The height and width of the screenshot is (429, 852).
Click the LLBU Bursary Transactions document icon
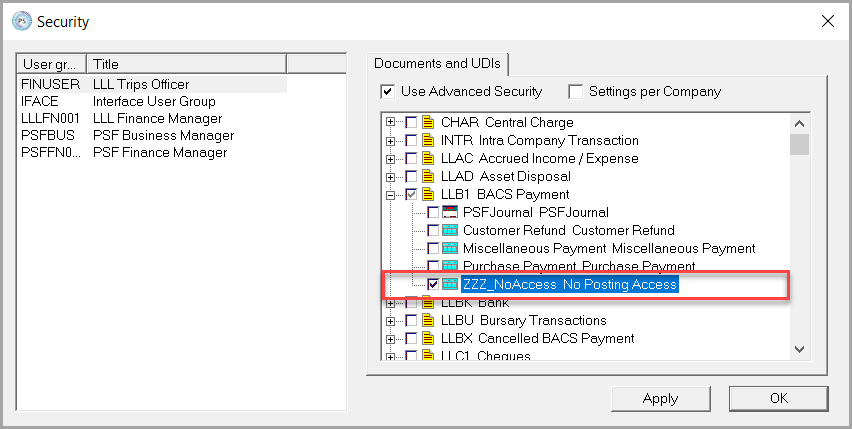click(x=428, y=320)
